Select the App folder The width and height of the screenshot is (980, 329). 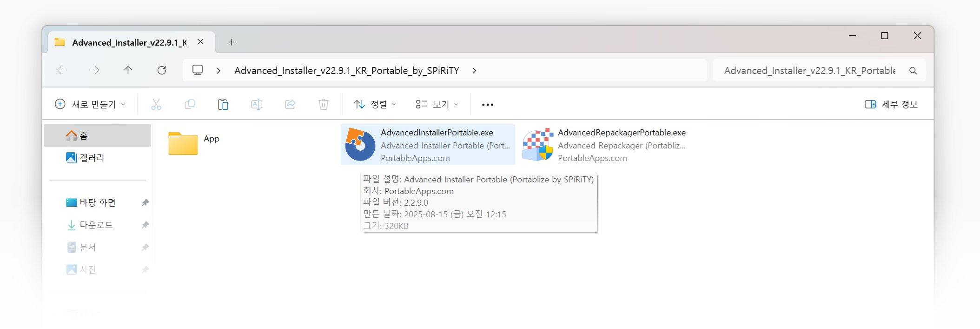point(194,143)
